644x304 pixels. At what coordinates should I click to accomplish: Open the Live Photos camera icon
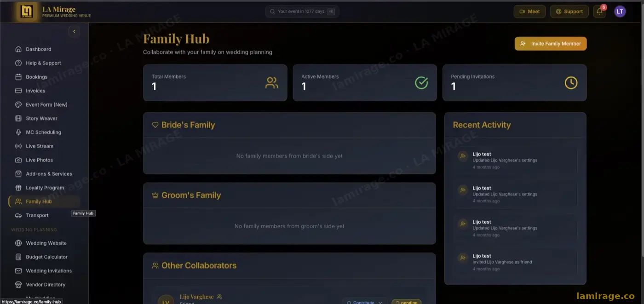coord(18,160)
